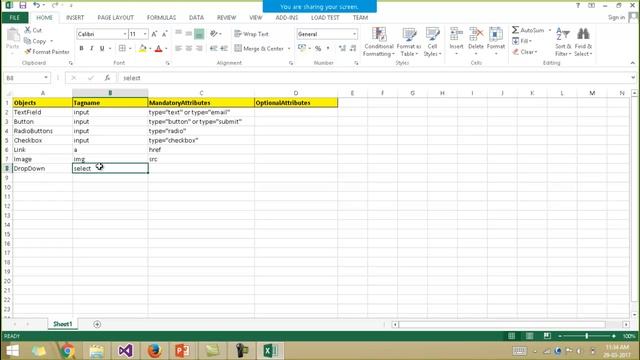Expand the Clear dropdown in Editing group
Screen dimensions: 640x360
coord(536,52)
